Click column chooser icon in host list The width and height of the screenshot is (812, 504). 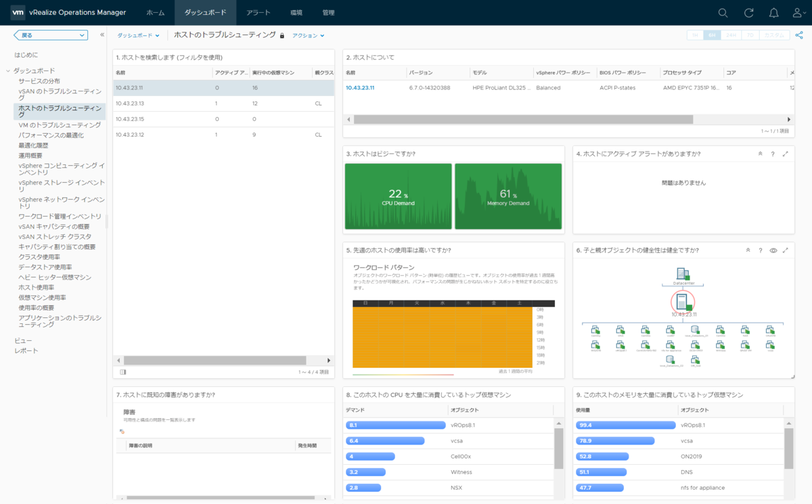coord(122,371)
